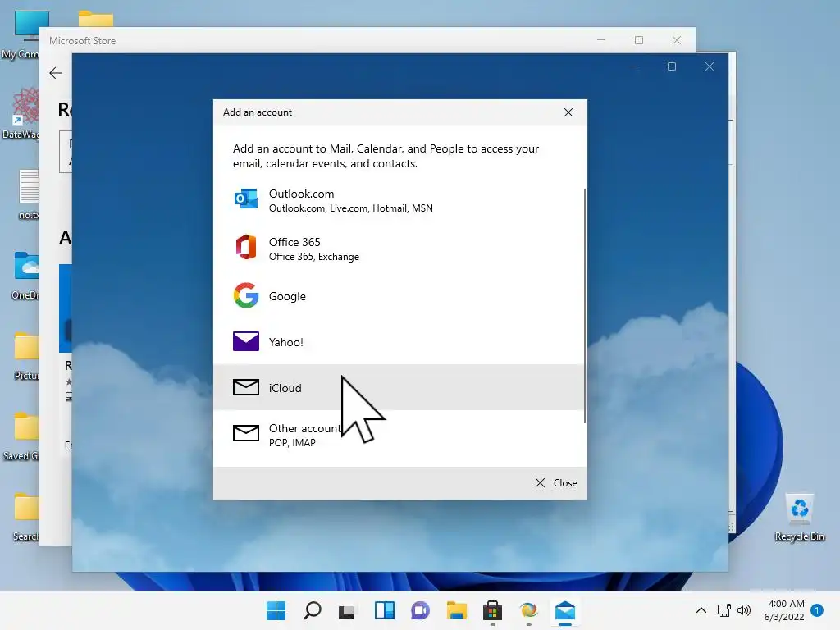Click the iCloud label text

[285, 388]
